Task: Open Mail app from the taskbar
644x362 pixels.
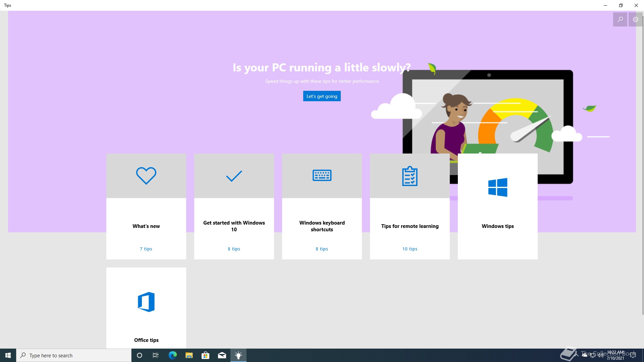Action: pos(222,355)
